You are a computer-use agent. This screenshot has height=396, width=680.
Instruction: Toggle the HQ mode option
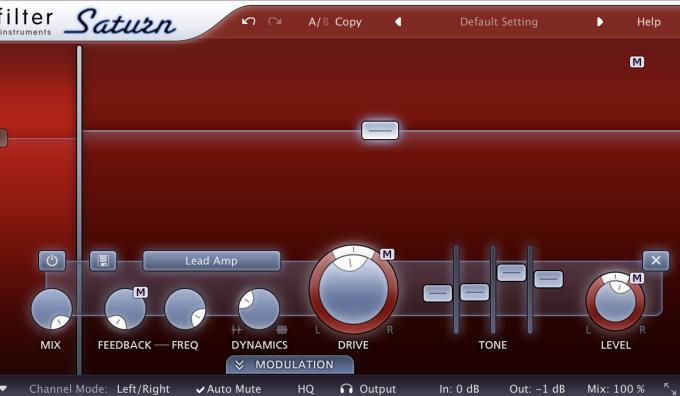click(x=306, y=389)
